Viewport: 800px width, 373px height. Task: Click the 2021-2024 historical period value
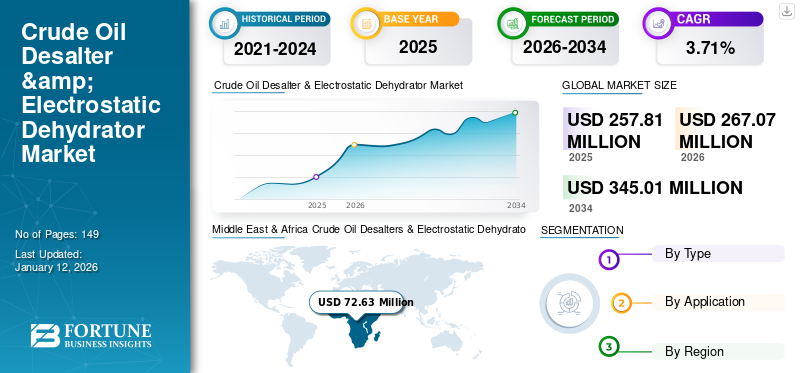(x=275, y=49)
